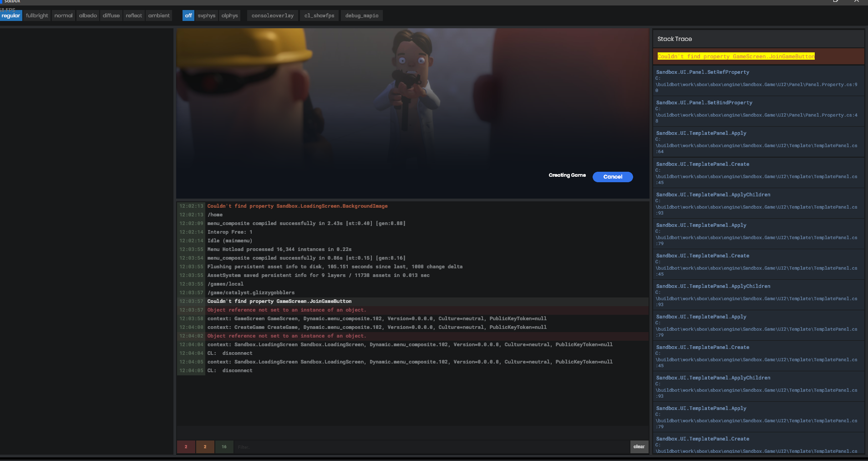Turn on clphys client physics debug

[x=229, y=15]
